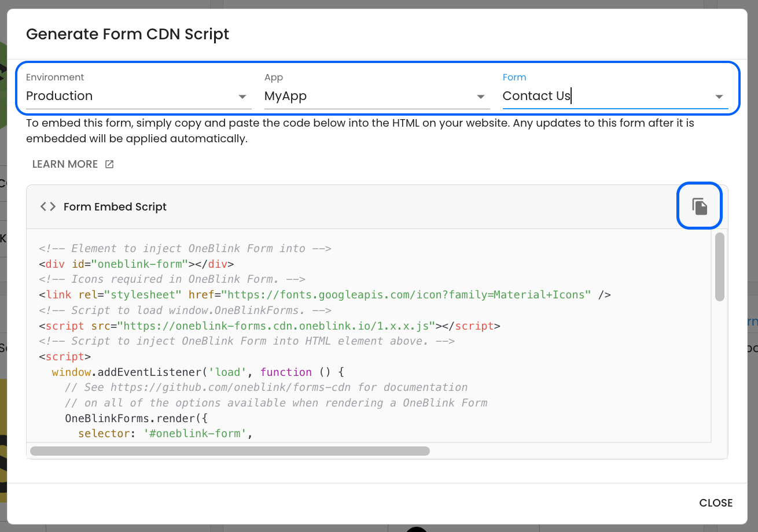The height and width of the screenshot is (532, 758).
Task: Click the comment "Element to inject OneBlink Form into"
Action: [185, 248]
